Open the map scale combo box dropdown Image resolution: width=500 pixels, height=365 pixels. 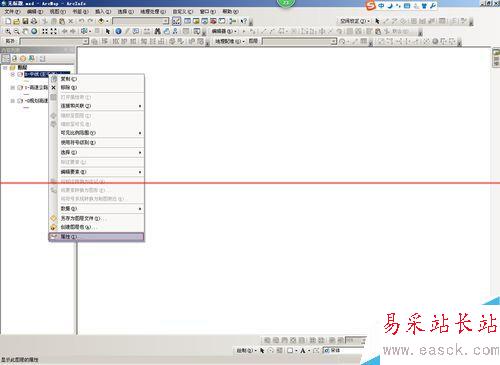pyautogui.click(x=166, y=21)
